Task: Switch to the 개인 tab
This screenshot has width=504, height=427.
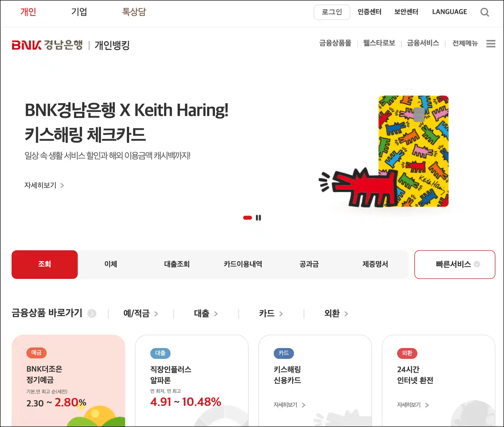Action: [x=28, y=12]
